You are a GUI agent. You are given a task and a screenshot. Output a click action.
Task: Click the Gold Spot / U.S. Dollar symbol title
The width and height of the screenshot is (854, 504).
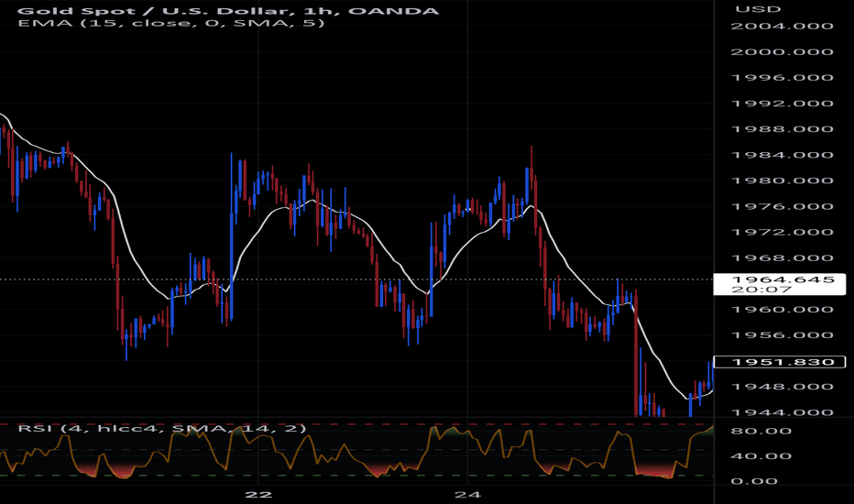(227, 10)
